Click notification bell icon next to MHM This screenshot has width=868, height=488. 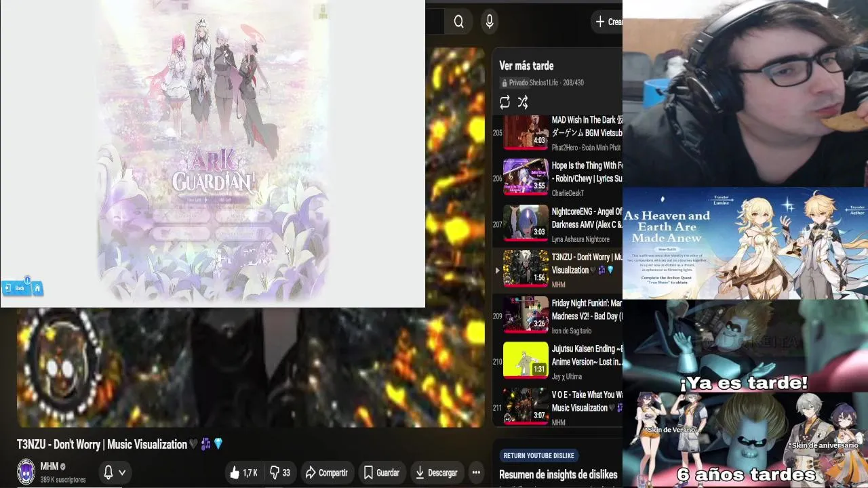point(108,472)
